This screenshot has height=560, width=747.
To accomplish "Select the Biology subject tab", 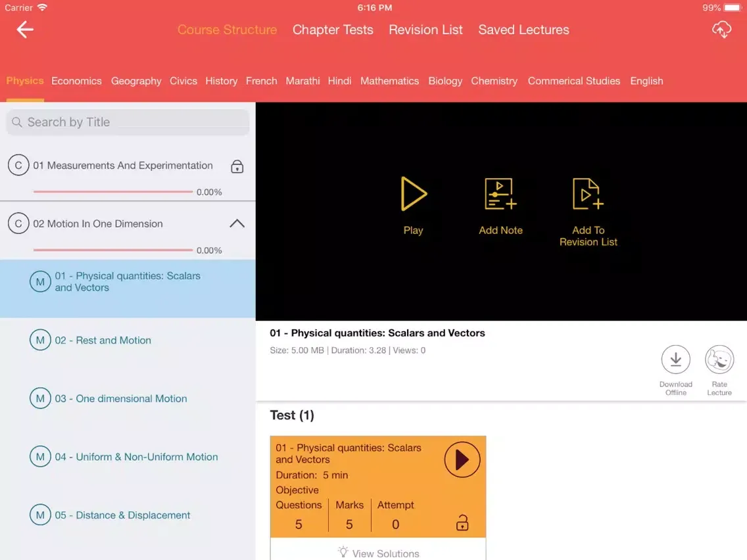I will click(445, 81).
